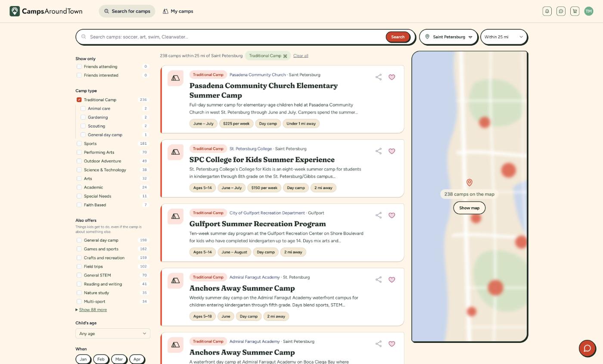Share the Admiral Farragut St. Petersburg camp
The image size is (603, 364).
[x=379, y=280]
